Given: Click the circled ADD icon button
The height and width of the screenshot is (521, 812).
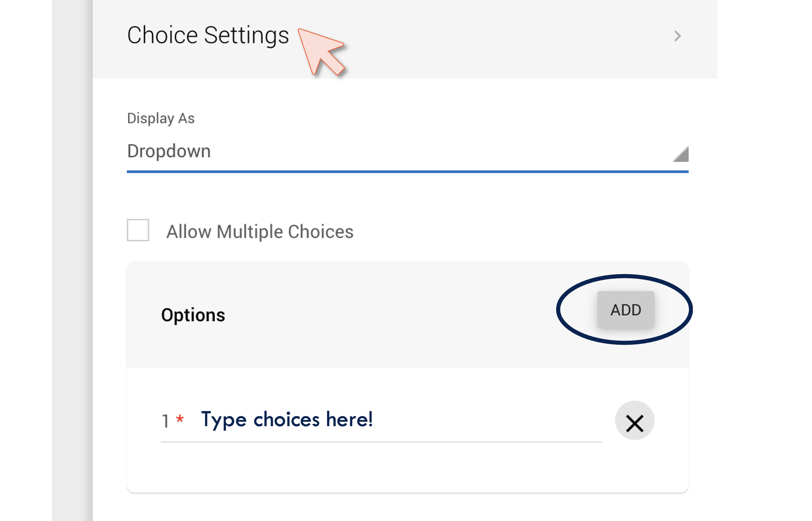Looking at the screenshot, I should point(625,310).
